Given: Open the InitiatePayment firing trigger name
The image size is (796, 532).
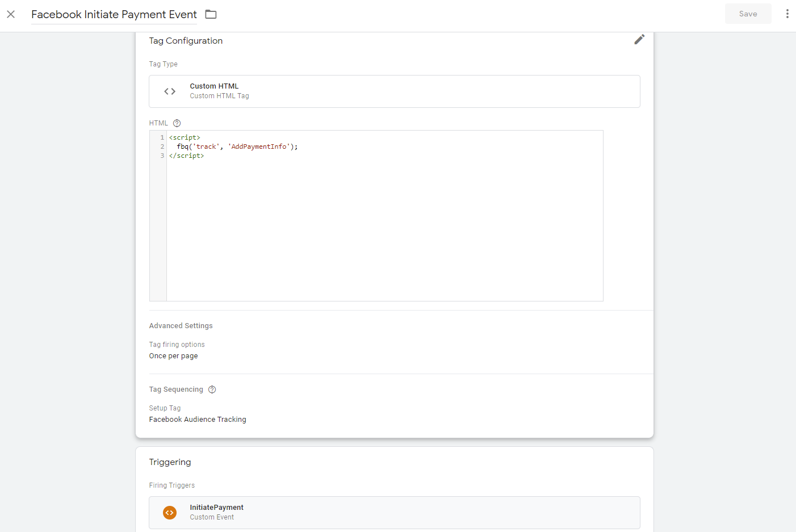Looking at the screenshot, I should click(x=216, y=508).
